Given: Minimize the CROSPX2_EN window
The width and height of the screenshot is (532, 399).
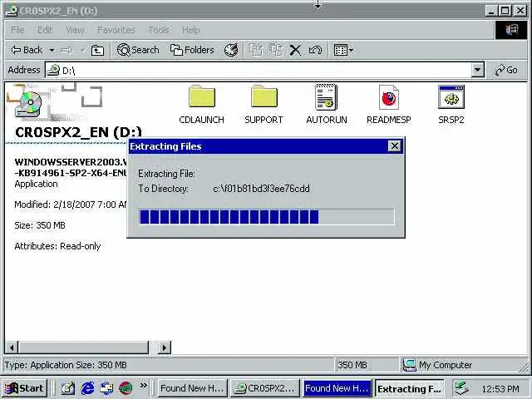Looking at the screenshot, I should 491,11.
